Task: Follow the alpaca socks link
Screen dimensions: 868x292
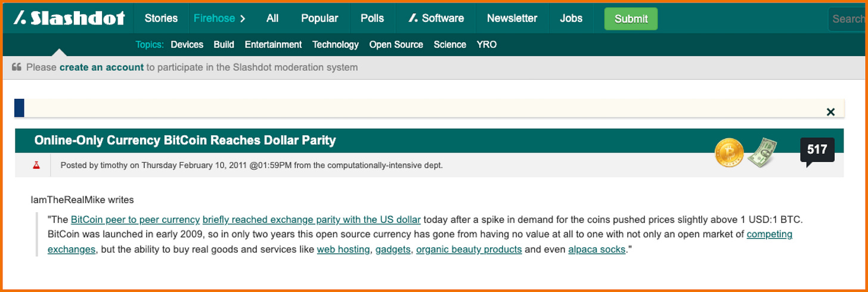Action: (597, 249)
